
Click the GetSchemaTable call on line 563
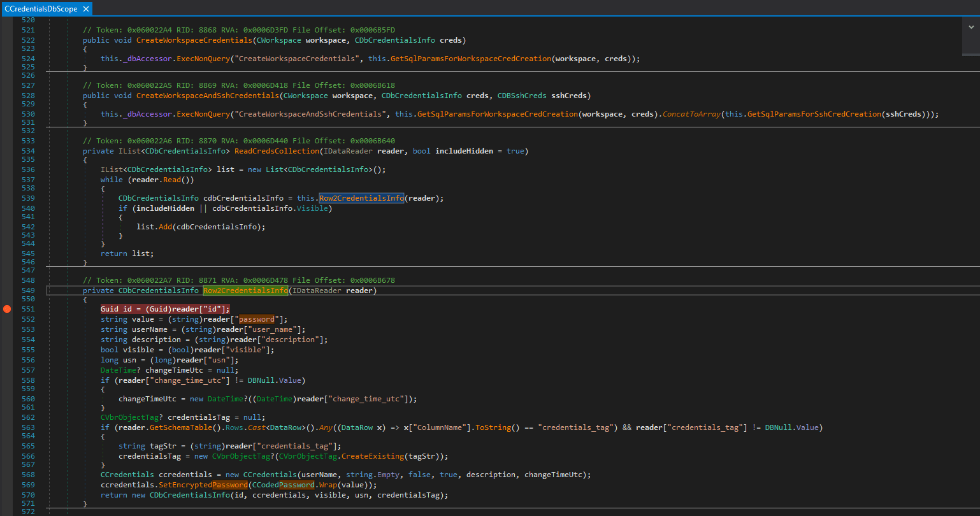click(190, 427)
